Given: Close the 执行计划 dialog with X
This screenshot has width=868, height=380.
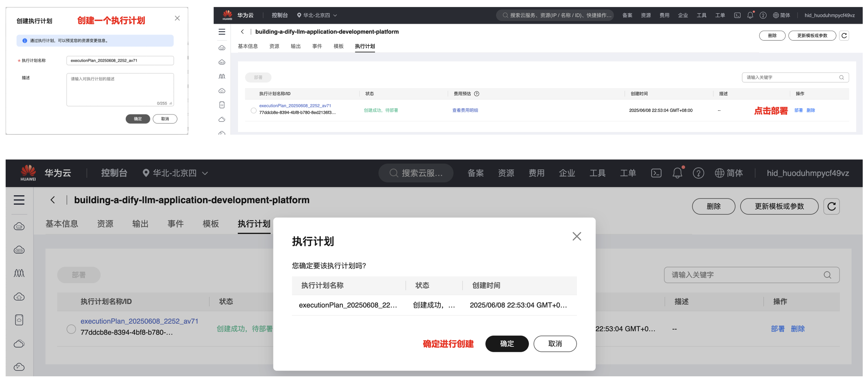Looking at the screenshot, I should [576, 236].
